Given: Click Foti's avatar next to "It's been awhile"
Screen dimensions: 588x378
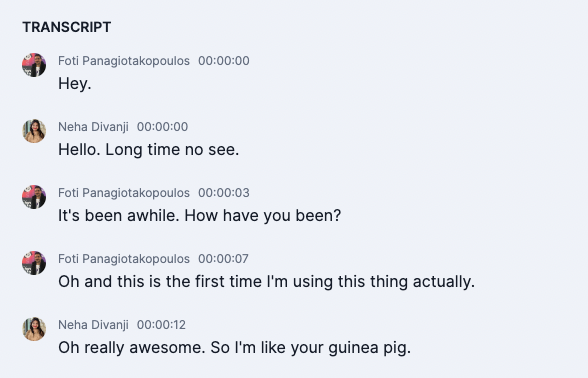Looking at the screenshot, I should [34, 197].
